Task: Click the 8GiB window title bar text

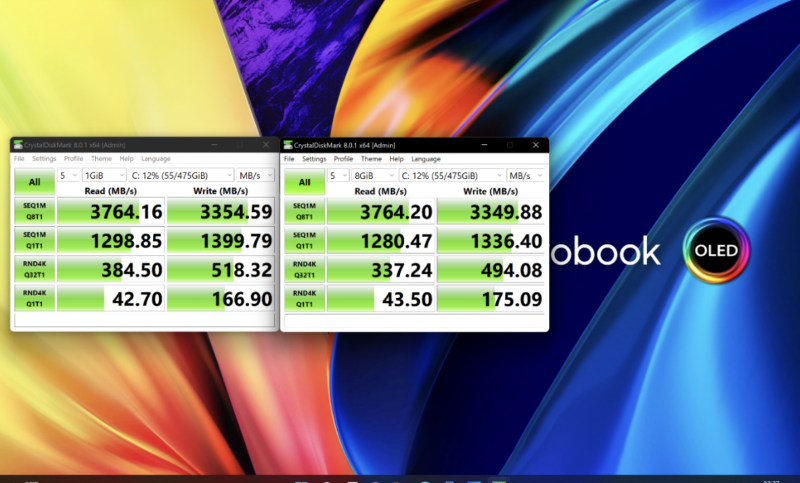Action: pyautogui.click(x=344, y=145)
